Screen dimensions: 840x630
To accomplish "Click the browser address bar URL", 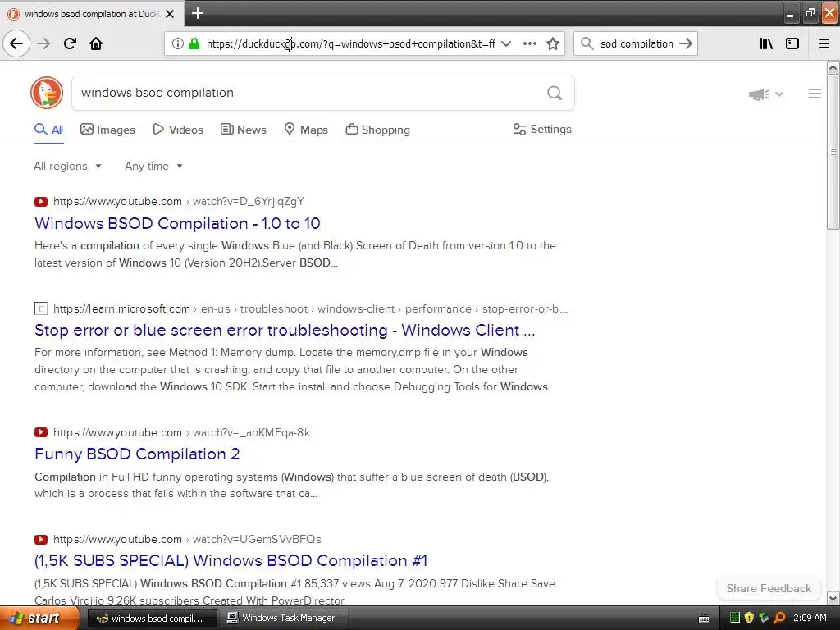I will tap(350, 44).
